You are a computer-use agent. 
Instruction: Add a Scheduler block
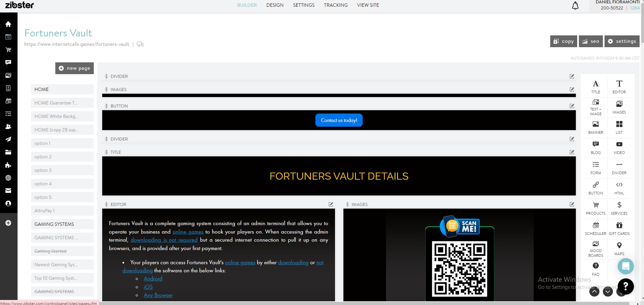596,228
